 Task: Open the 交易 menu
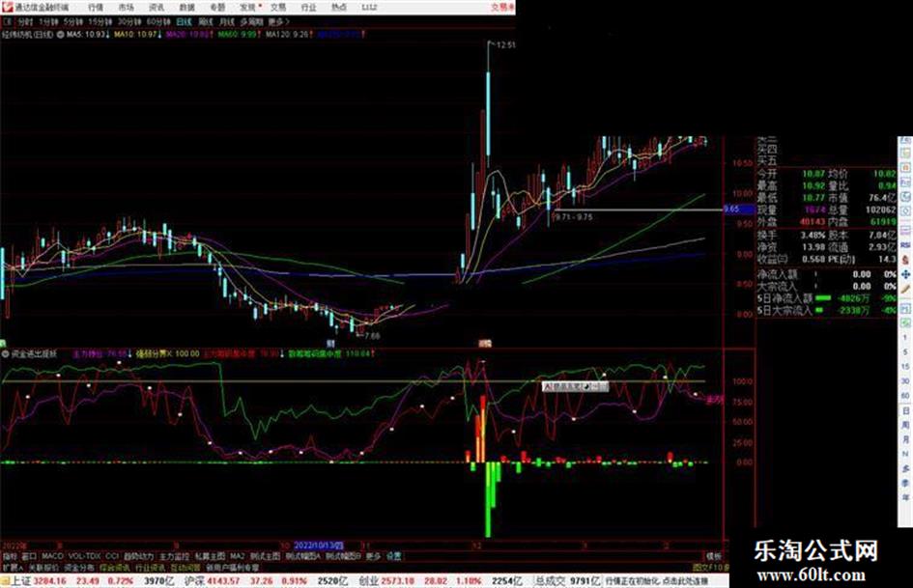pos(278,8)
